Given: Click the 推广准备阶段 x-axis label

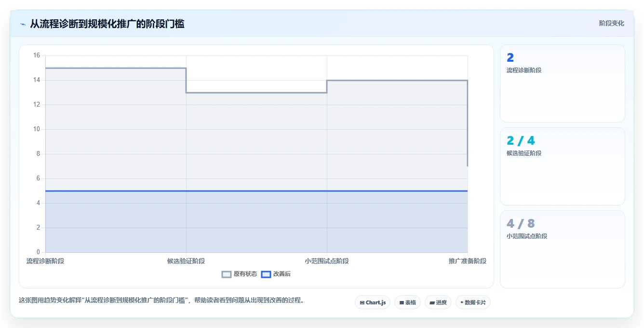Looking at the screenshot, I should pos(468,261).
